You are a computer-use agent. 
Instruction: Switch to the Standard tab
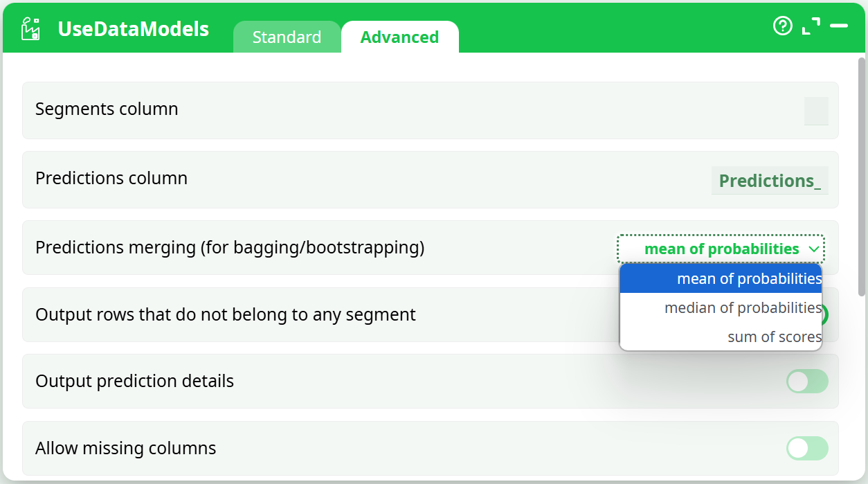pos(287,37)
